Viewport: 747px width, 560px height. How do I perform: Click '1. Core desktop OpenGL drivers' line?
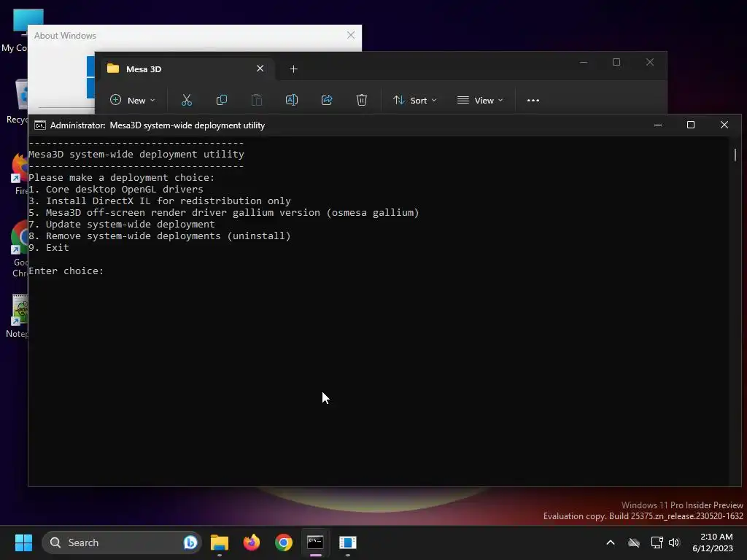coord(116,190)
